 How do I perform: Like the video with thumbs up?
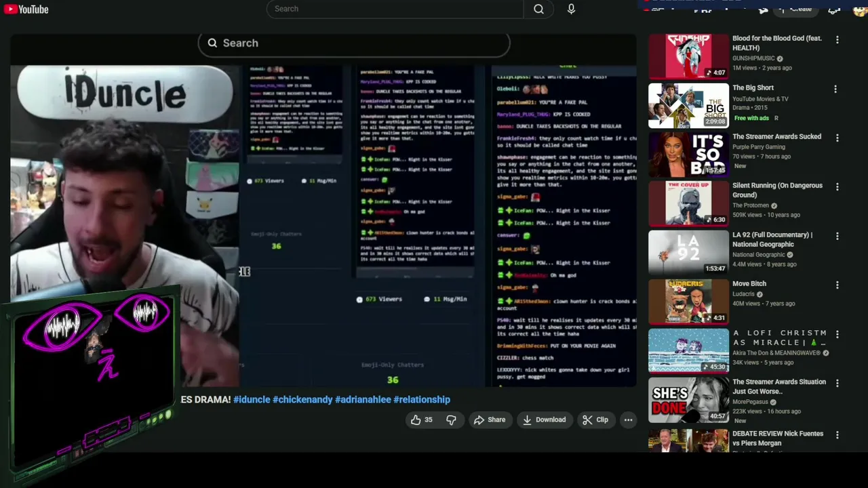tap(421, 420)
